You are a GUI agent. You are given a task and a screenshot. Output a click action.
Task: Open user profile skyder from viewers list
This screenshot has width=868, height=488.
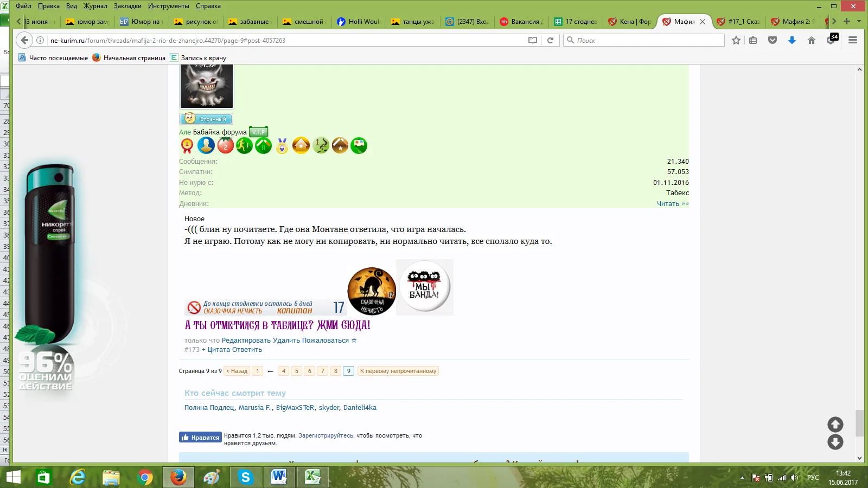coord(329,408)
